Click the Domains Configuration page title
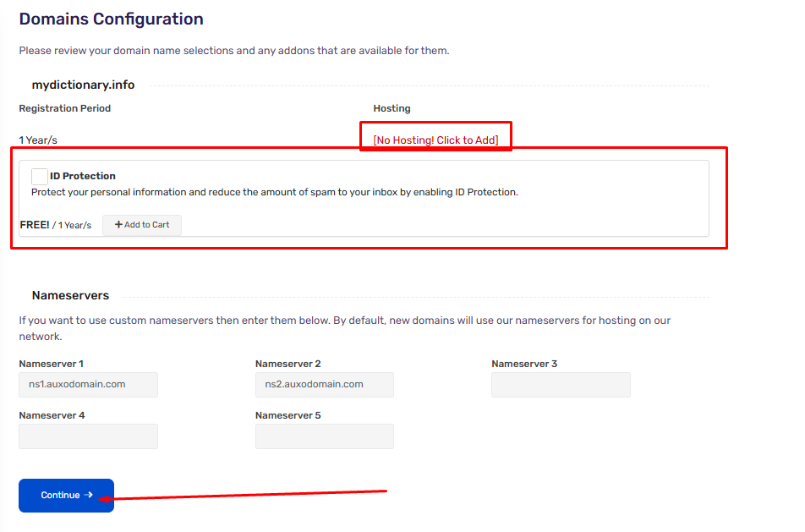 pos(112,19)
